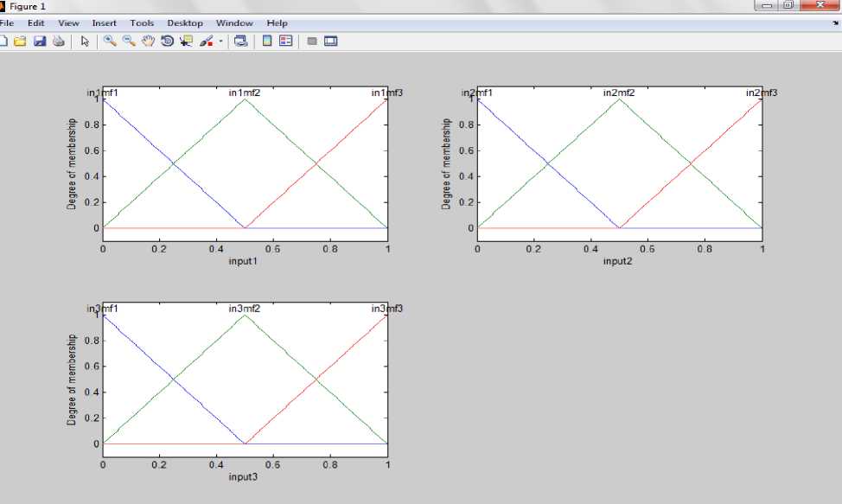Viewport: 842px width, 504px height.
Task: Click the Figure 1 title text
Action: [28, 6]
